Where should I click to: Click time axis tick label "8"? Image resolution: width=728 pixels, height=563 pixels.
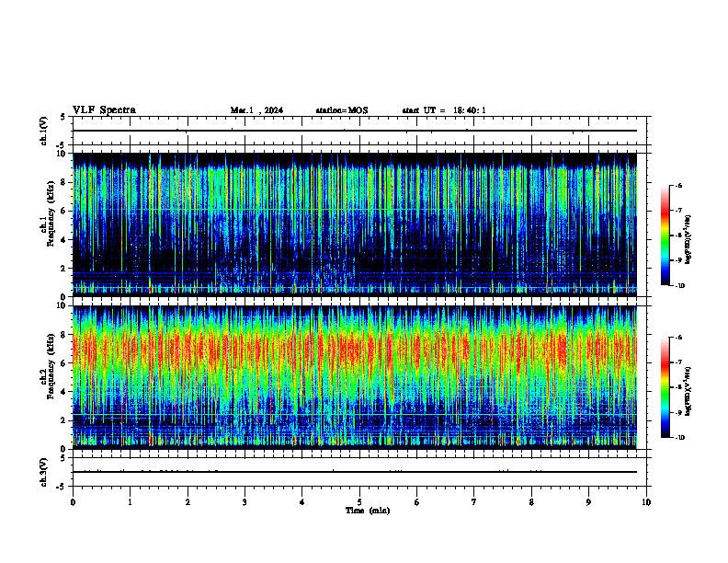531,502
